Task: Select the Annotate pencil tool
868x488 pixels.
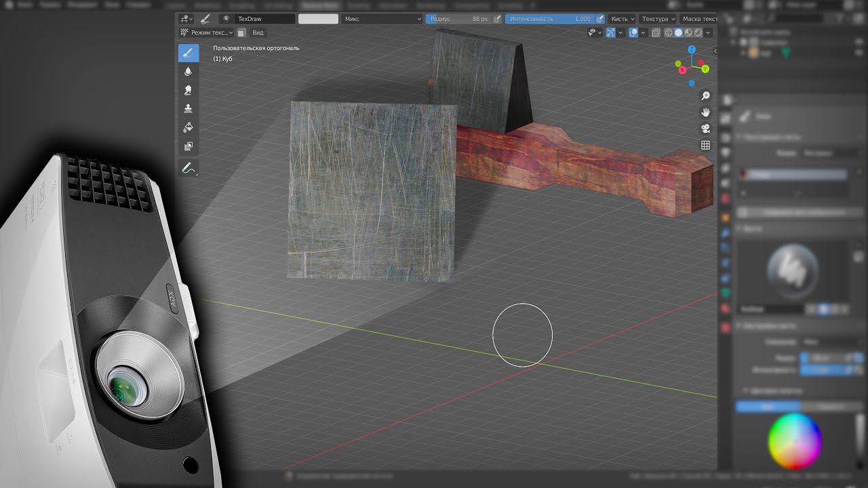Action: (188, 167)
